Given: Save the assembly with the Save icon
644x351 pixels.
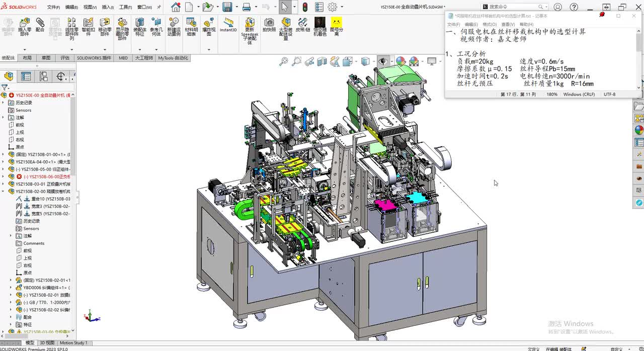Looking at the screenshot, I should pyautogui.click(x=227, y=7).
